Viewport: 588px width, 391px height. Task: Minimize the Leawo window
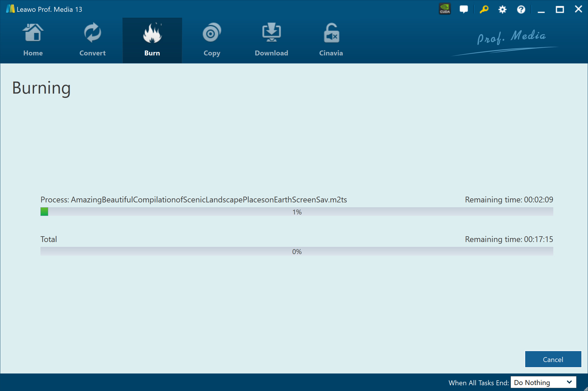pyautogui.click(x=541, y=10)
